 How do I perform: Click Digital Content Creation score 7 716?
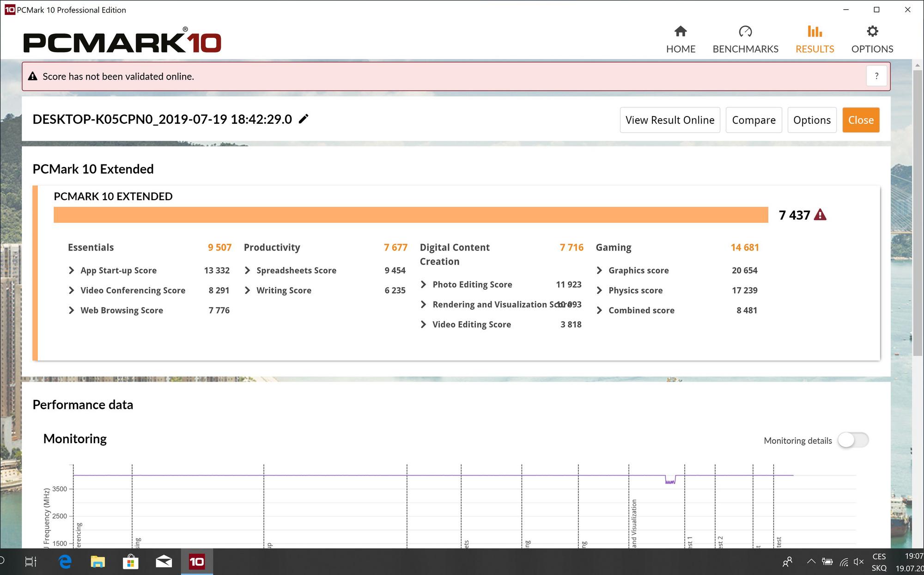tap(571, 247)
